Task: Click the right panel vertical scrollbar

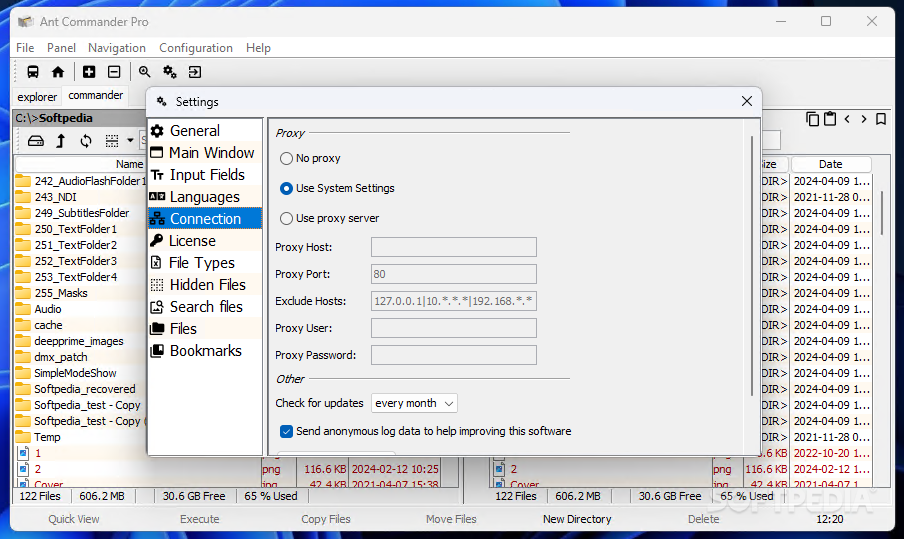Action: [x=882, y=213]
